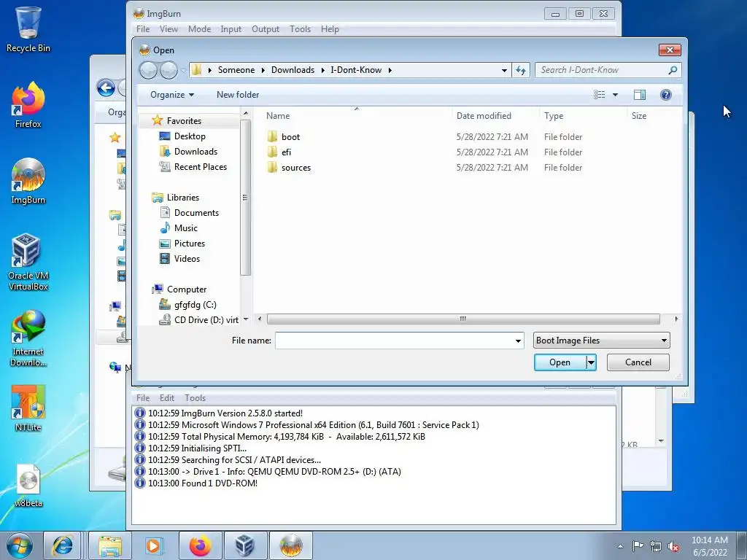Click the Back button in Open dialog
Image resolution: width=747 pixels, height=560 pixels.
[148, 71]
